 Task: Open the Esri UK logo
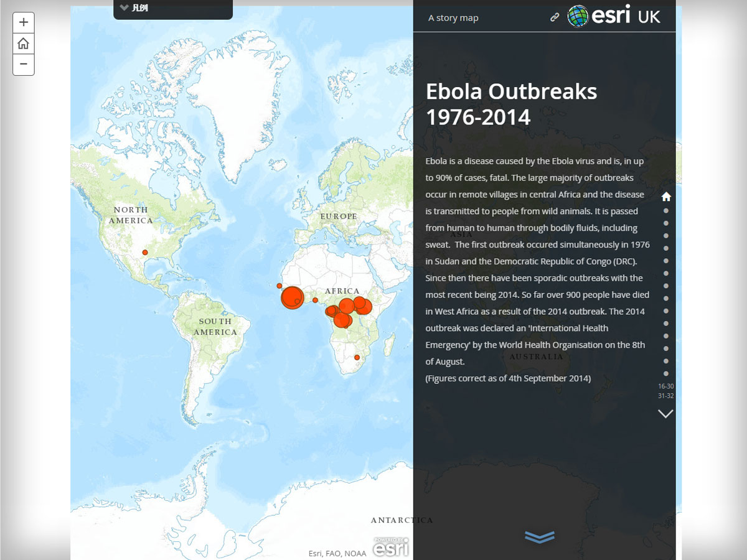[614, 16]
